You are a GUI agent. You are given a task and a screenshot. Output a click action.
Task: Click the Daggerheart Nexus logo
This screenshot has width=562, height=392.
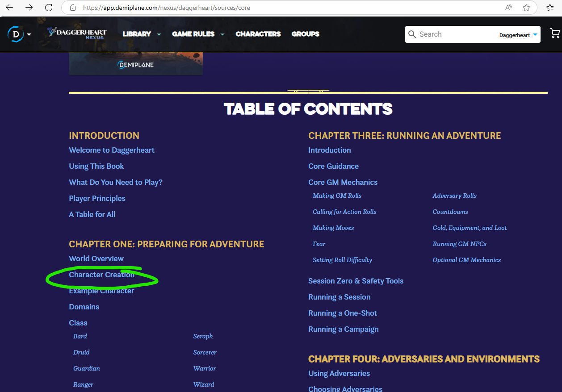[x=77, y=33]
